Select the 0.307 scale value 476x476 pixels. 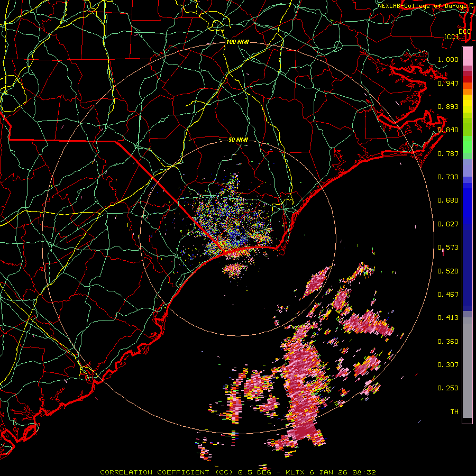point(448,365)
